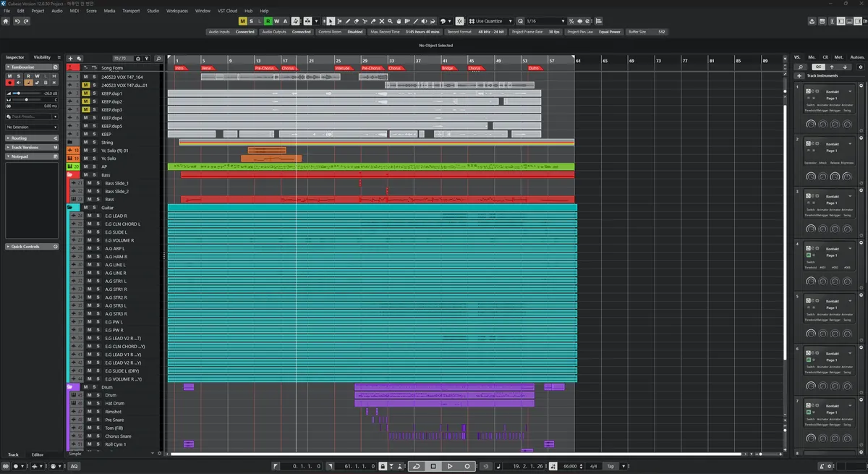Toggle the Cycle loop button
The image size is (868, 474).
point(415,466)
